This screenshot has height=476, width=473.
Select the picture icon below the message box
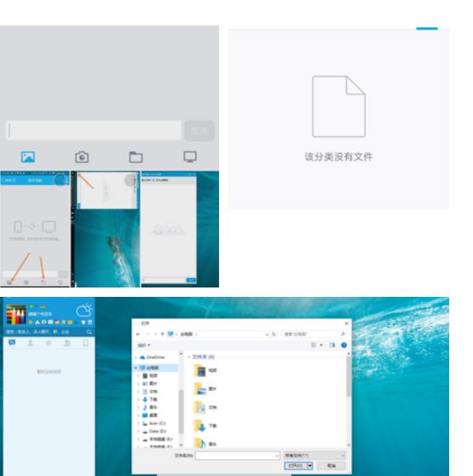click(28, 157)
